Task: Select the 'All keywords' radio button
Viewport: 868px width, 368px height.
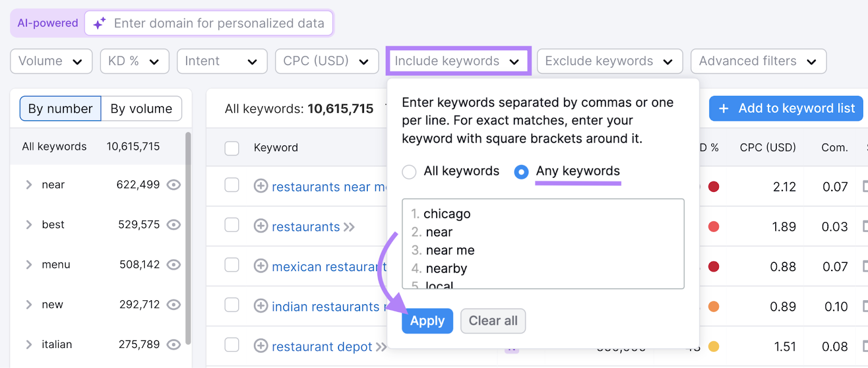Action: (x=409, y=171)
